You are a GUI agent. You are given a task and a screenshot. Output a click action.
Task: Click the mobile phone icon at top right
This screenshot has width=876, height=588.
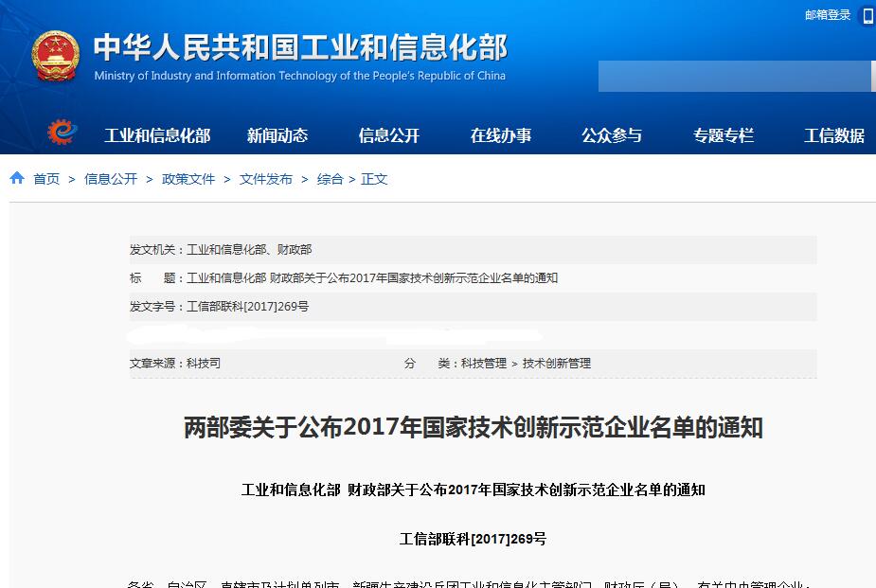click(867, 16)
